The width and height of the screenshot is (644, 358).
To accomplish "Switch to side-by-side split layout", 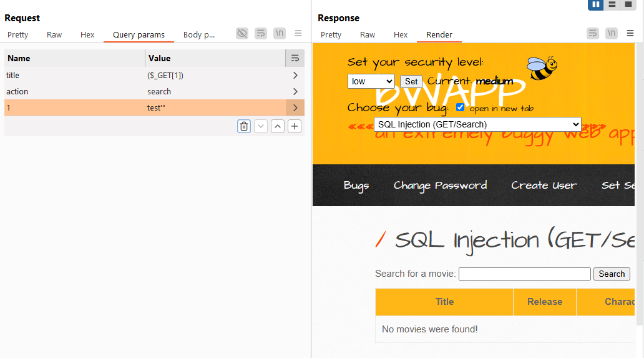I will (596, 4).
